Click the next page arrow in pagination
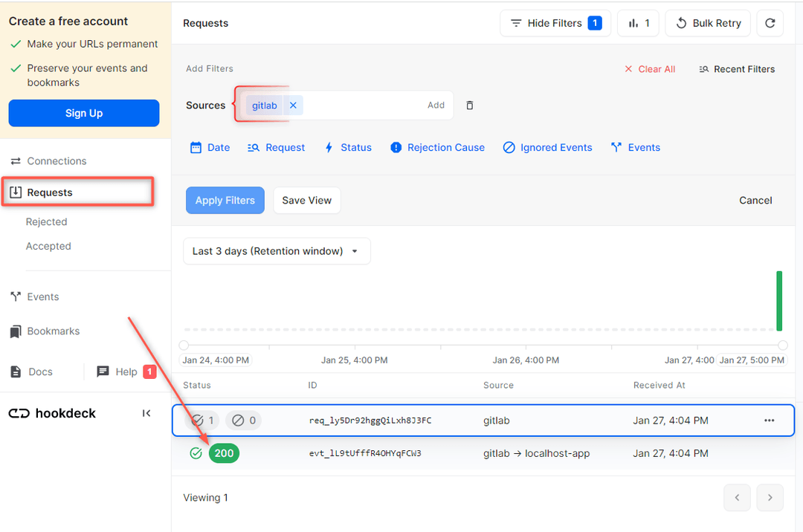This screenshot has width=803, height=532. 770,497
